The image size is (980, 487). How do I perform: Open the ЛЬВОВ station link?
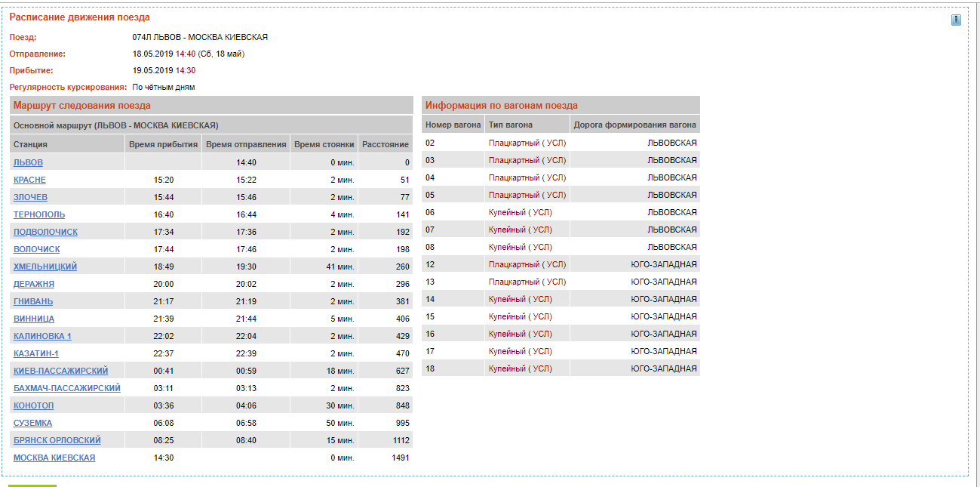pyautogui.click(x=28, y=162)
